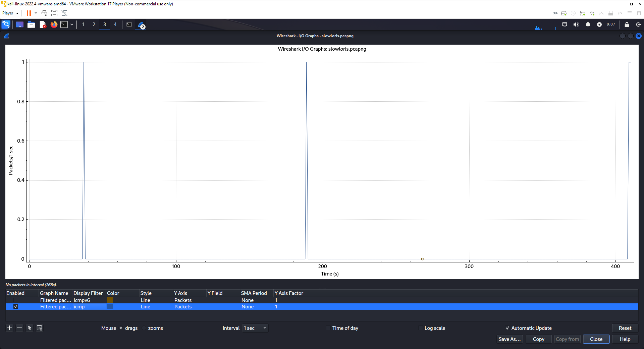This screenshot has width=644, height=349.
Task: Toggle the Log scale checkbox
Action: [x=421, y=328]
